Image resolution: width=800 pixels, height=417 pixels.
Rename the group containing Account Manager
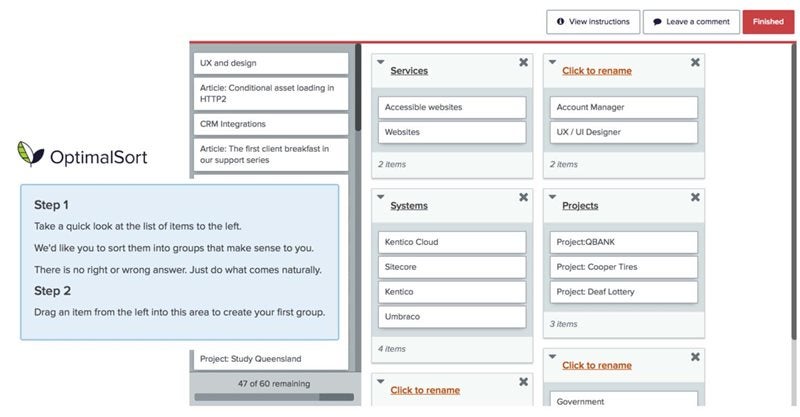596,71
